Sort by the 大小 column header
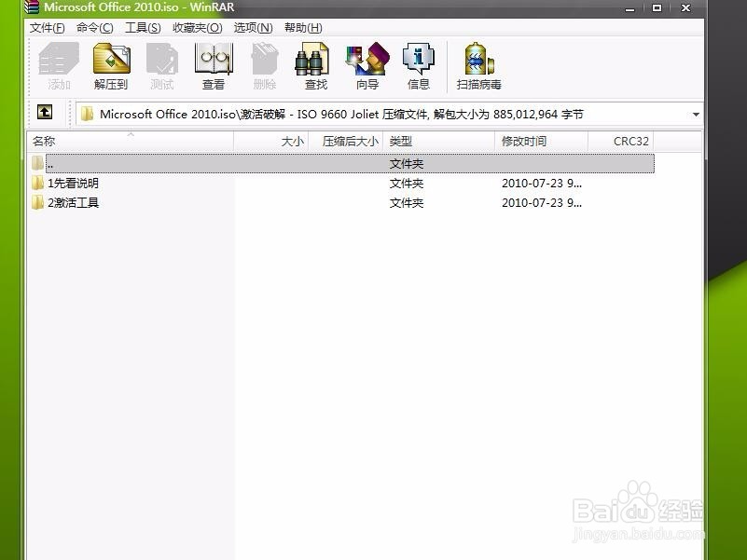This screenshot has width=747, height=560. pyautogui.click(x=271, y=142)
